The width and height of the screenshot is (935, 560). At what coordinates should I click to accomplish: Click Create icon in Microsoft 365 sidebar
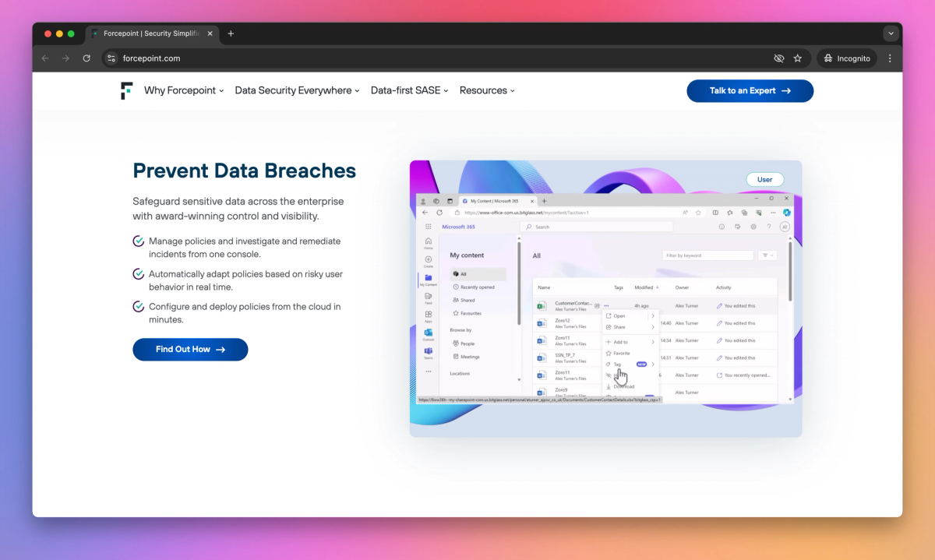[428, 261]
